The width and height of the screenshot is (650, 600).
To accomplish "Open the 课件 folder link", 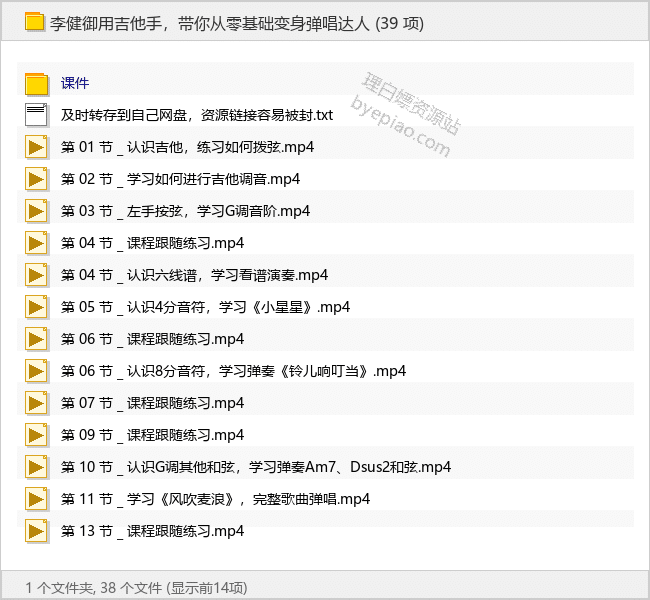I will pos(75,83).
